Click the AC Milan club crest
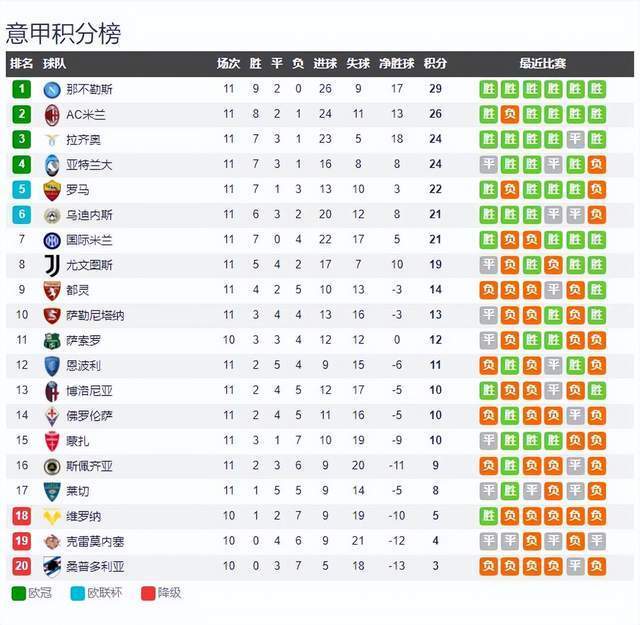The image size is (640, 625). point(52,115)
